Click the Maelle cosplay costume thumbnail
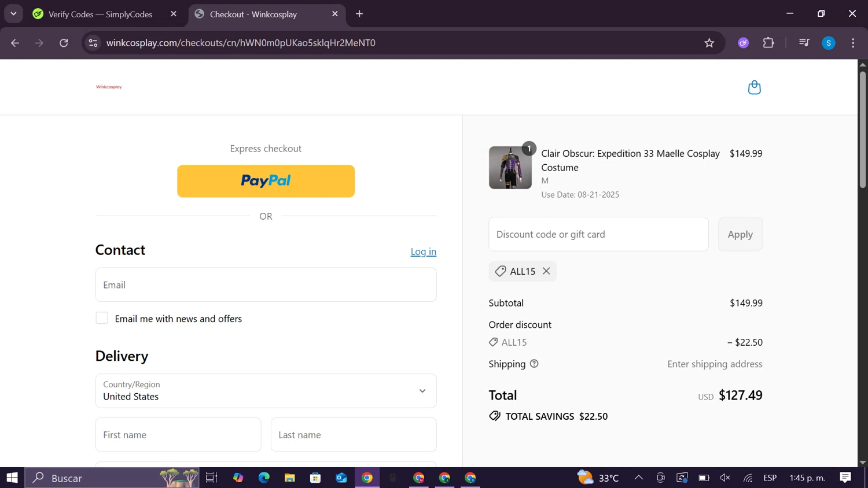The image size is (868, 488). click(x=510, y=168)
